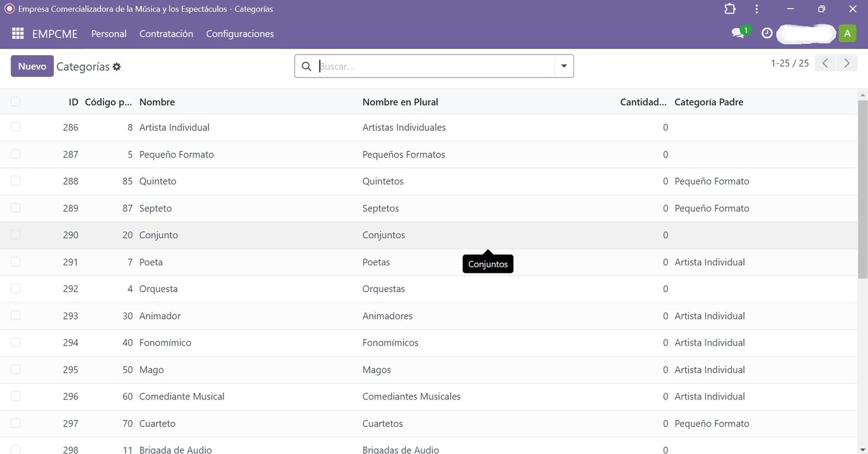The height and width of the screenshot is (454, 868).
Task: Click the Orquestas plural cell
Action: click(384, 289)
